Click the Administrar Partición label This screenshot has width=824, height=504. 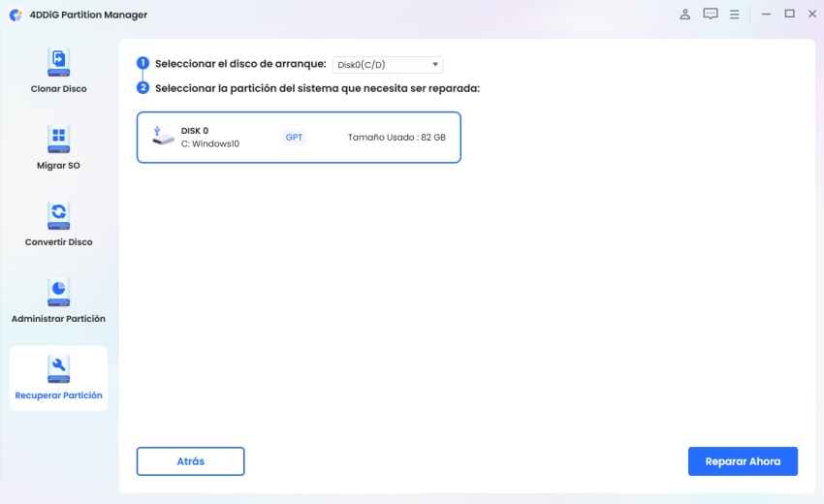[58, 319]
